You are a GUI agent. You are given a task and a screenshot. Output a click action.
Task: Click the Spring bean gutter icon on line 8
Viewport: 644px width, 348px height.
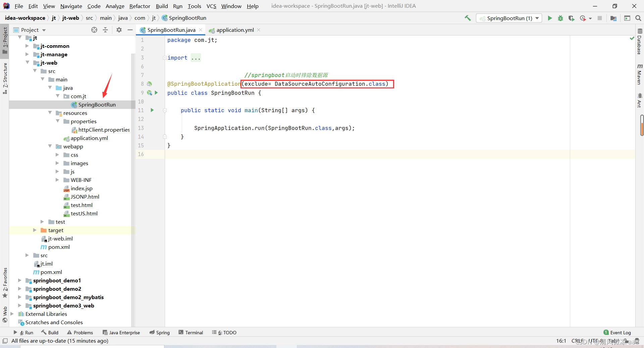(x=150, y=84)
